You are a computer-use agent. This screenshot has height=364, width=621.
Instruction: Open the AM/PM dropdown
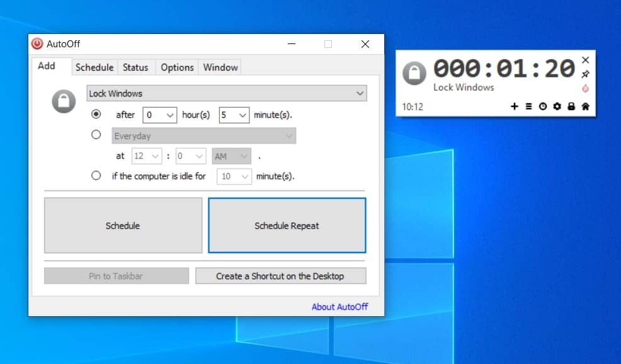(x=231, y=156)
